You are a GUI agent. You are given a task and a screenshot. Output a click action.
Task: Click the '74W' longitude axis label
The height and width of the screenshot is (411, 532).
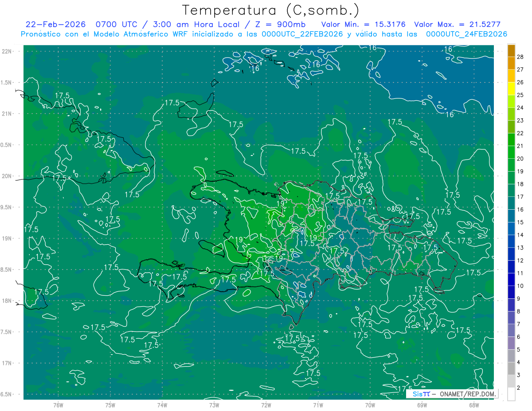162,405
